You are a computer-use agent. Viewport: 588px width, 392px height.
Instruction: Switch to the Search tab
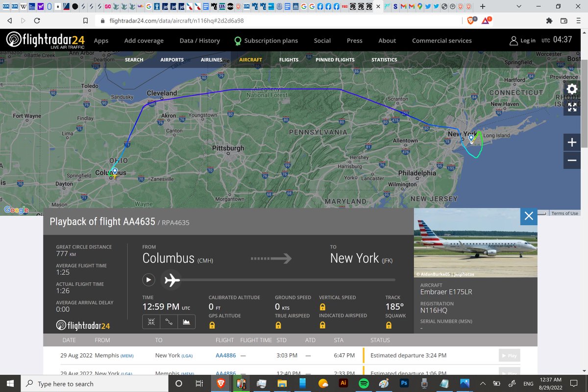[134, 60]
